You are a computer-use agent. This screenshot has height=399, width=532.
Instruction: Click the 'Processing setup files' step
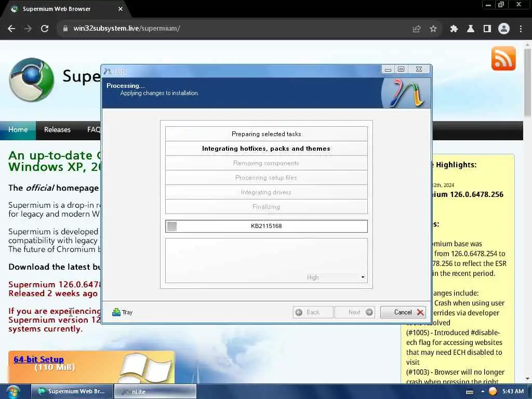(267, 178)
